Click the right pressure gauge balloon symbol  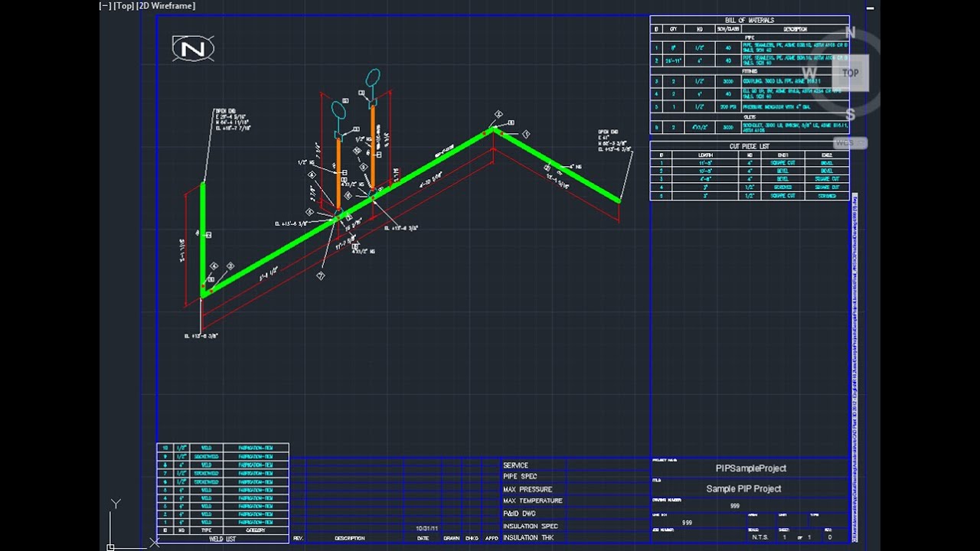point(373,77)
